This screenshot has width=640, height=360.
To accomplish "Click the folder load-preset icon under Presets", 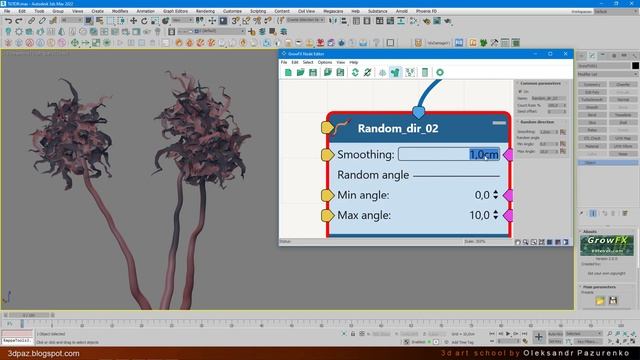I will (x=600, y=301).
